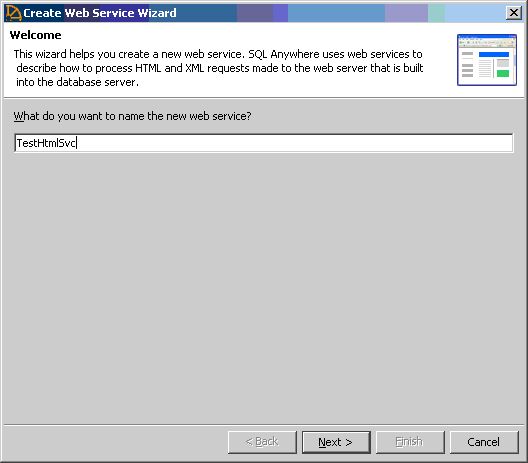
Task: Click the Welcome heading
Action: (35, 35)
